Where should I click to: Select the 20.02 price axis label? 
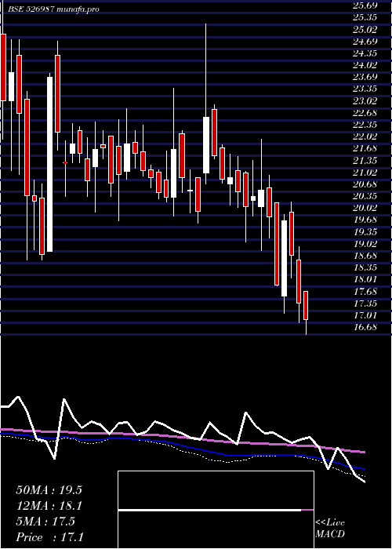pyautogui.click(x=365, y=208)
